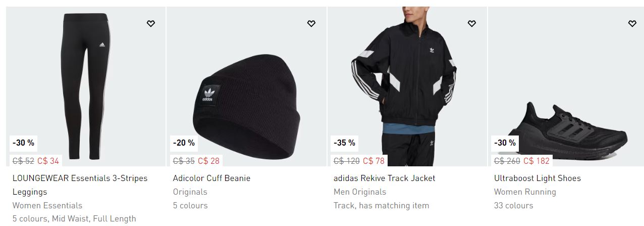The width and height of the screenshot is (644, 226).
Task: Open the black leggings product image
Action: 86,86
